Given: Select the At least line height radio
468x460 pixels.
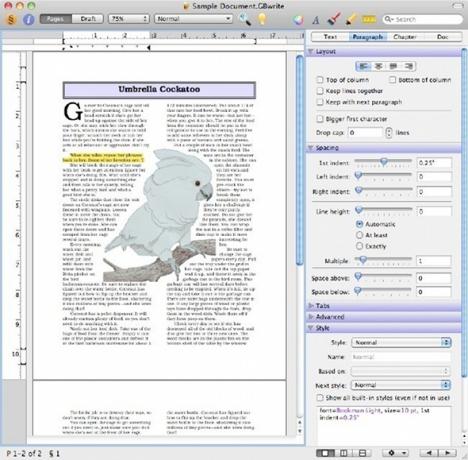Looking at the screenshot, I should 359,235.
